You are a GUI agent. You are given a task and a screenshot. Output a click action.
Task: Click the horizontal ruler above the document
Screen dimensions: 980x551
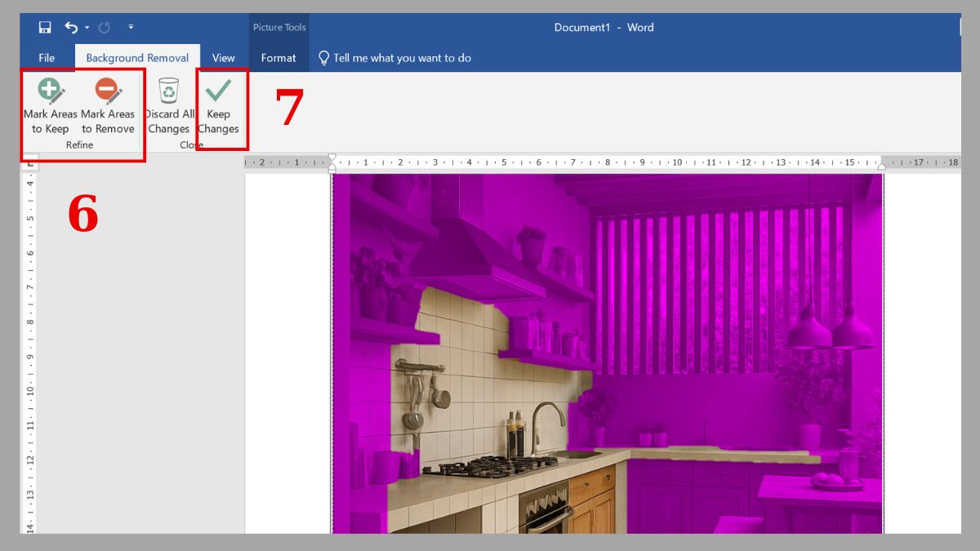[572, 162]
